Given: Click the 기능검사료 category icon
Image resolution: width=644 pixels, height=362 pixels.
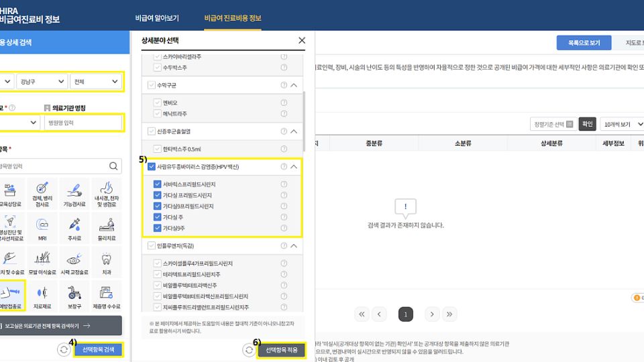Looking at the screenshot, I should point(74,192).
